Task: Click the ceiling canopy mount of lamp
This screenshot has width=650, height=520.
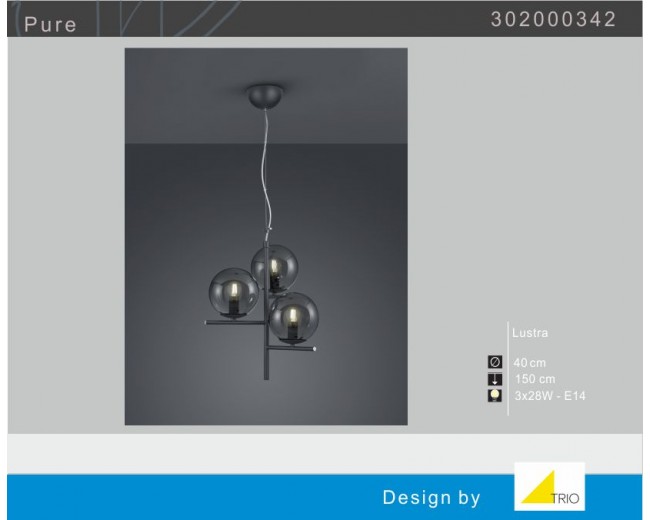Action: pyautogui.click(x=266, y=96)
